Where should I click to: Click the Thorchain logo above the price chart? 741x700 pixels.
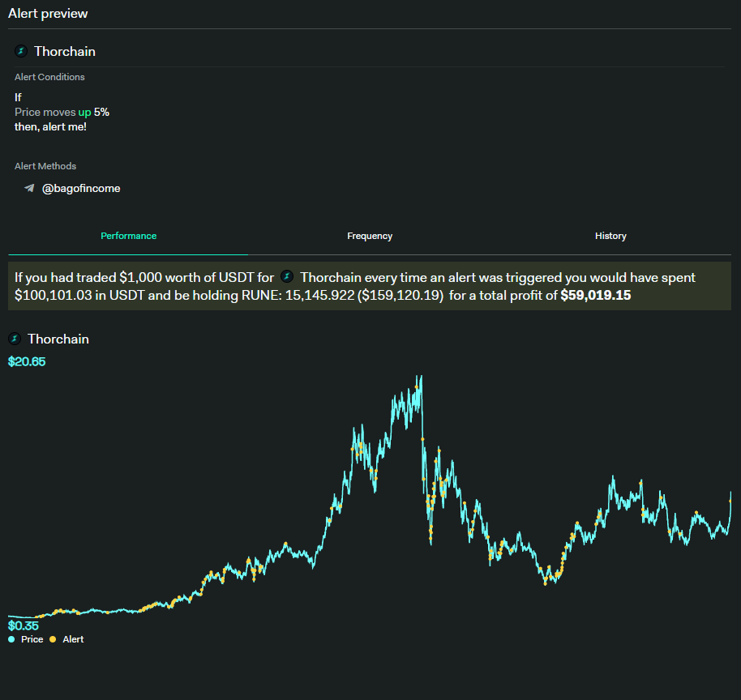(15, 339)
